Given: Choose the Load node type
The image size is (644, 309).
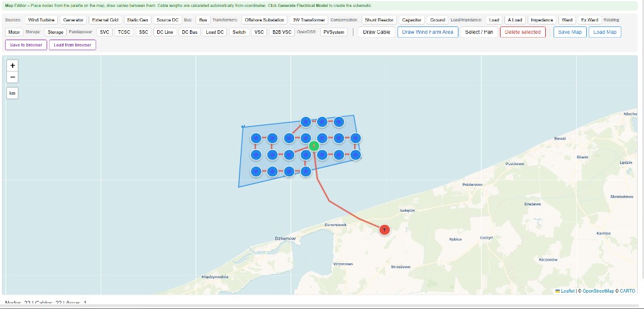Looking at the screenshot, I should tap(494, 19).
